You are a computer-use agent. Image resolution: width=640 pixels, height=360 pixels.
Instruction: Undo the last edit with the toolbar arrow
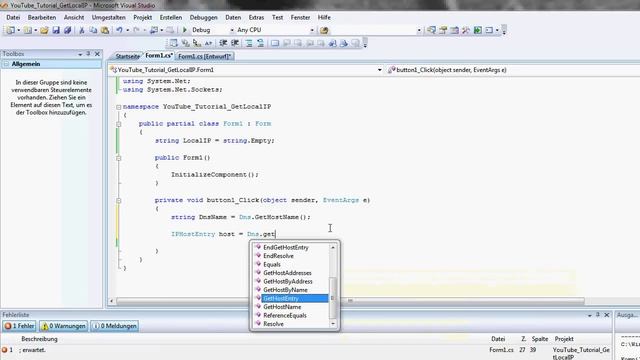click(119, 30)
